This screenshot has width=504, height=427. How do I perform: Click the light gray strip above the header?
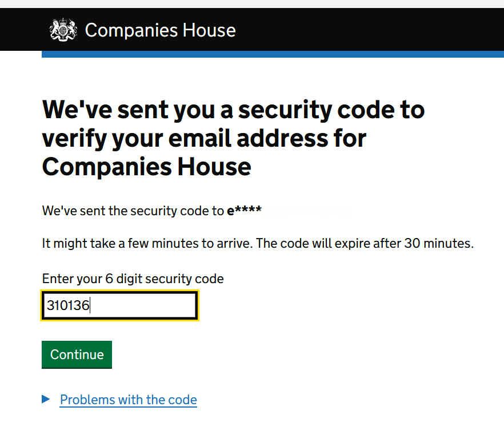point(251,3)
